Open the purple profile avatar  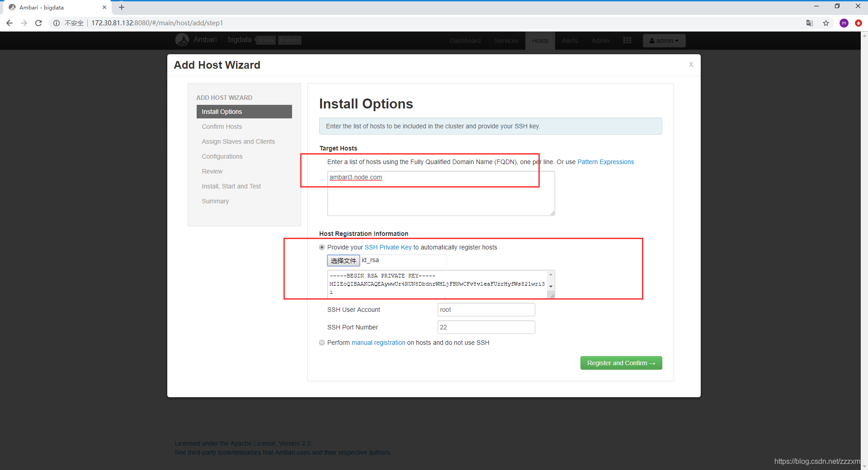[x=844, y=23]
